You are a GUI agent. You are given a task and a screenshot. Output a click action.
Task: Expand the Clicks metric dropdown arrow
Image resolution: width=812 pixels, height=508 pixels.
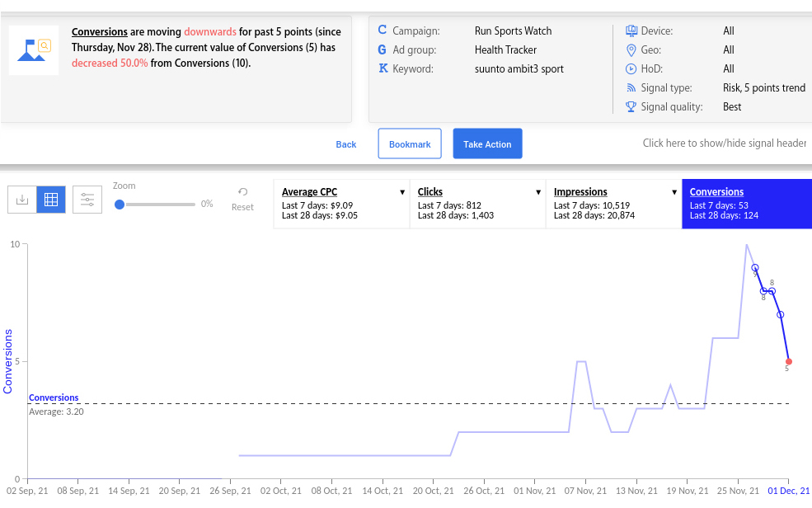click(538, 192)
